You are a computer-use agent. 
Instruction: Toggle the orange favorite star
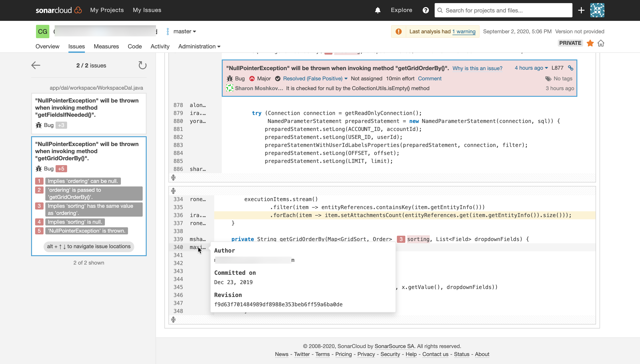[590, 43]
